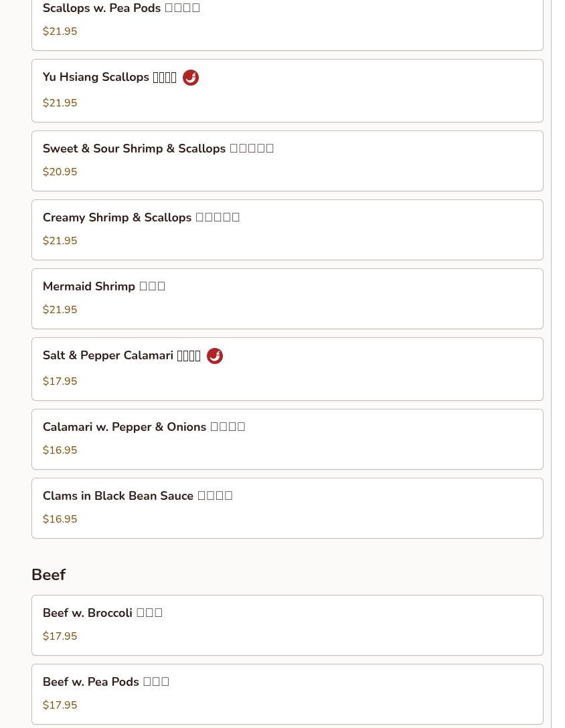Open the Salt & Pepper Calamari card
Image resolution: width=565 pixels, height=728 pixels.
tap(287, 369)
